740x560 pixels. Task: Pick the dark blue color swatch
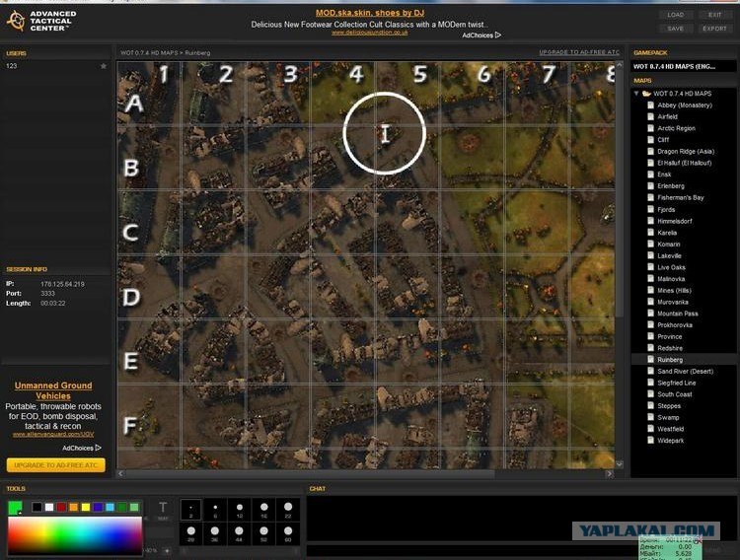(x=98, y=507)
